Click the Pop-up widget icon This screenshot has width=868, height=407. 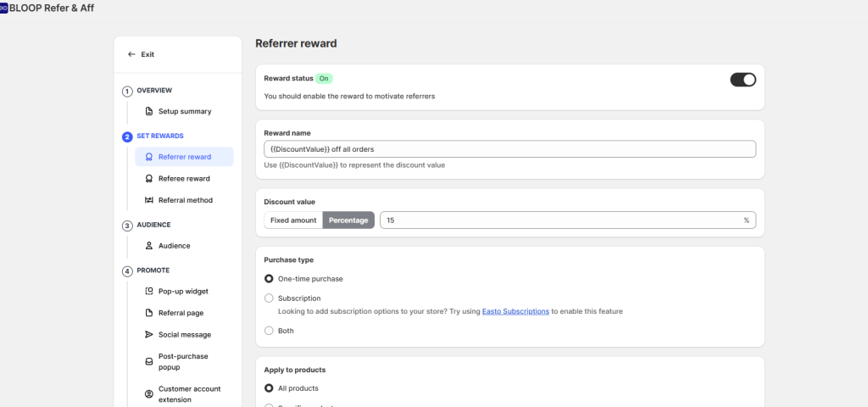point(149,292)
